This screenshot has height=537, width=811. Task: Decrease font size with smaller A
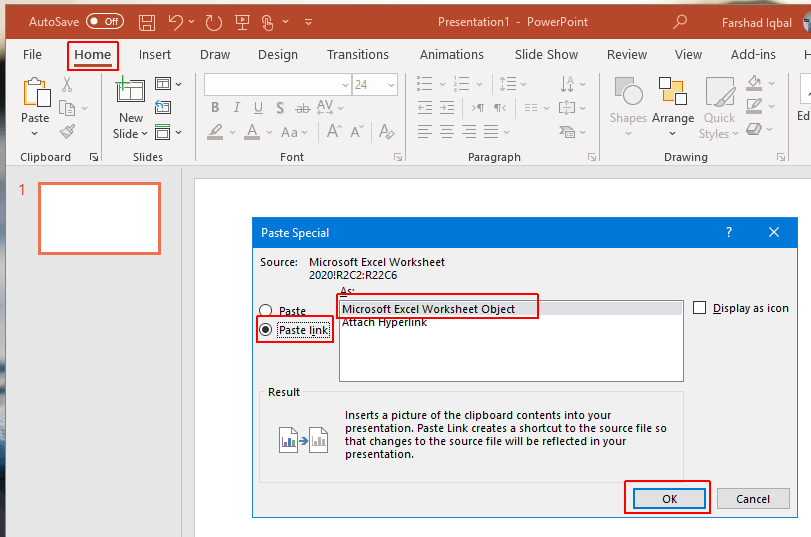[357, 131]
